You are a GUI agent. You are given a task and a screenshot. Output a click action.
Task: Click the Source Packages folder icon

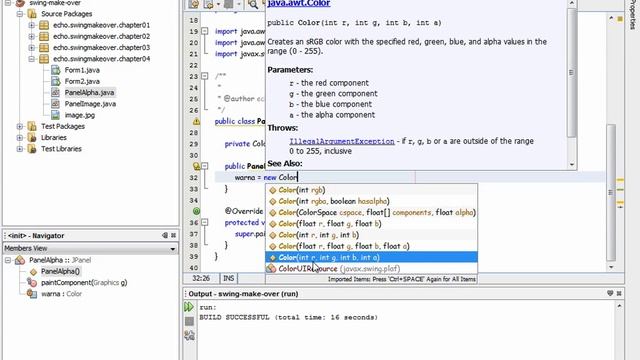tap(32, 14)
